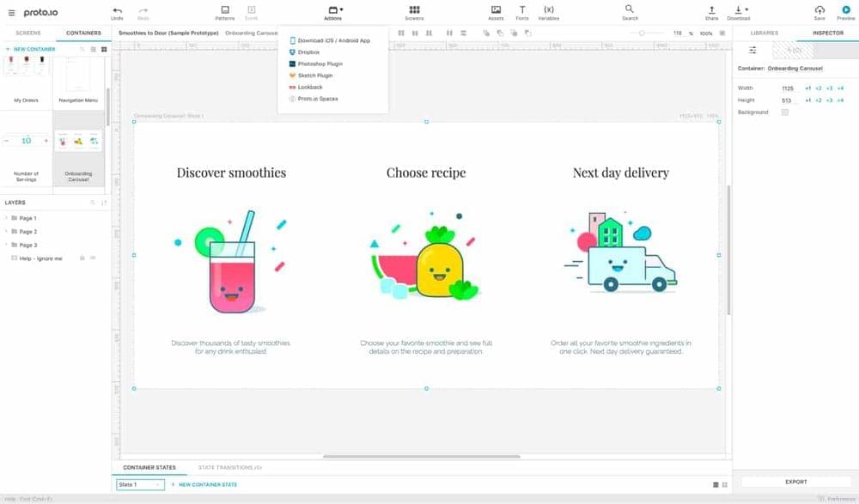859x504 pixels.
Task: Open the Patterns tool in the toolbar
Action: (224, 13)
